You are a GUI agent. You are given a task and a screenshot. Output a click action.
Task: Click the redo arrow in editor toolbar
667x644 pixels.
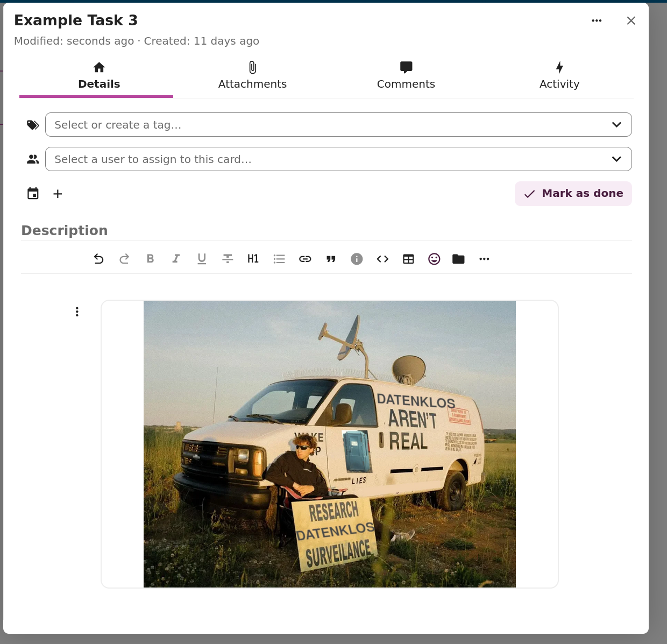pos(124,259)
